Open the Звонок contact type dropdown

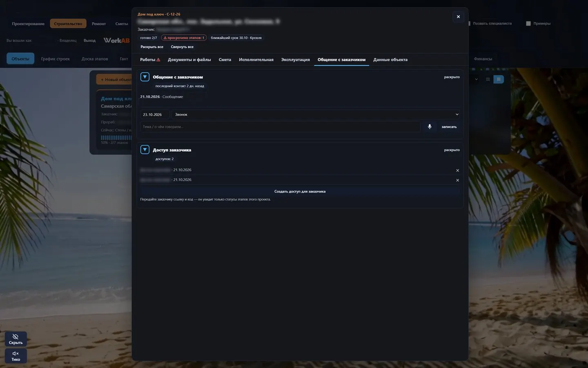[316, 114]
